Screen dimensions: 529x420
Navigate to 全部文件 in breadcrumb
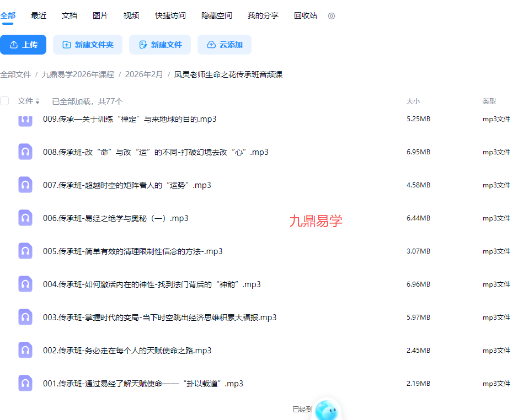[15, 74]
